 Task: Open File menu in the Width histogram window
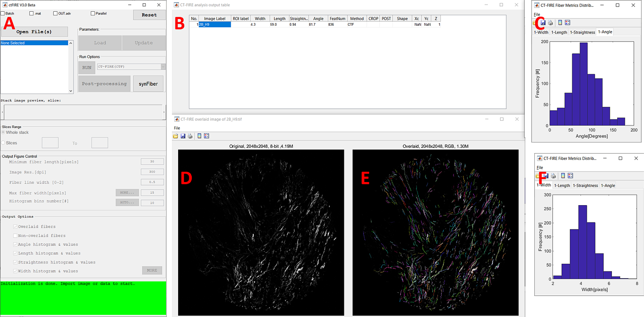pos(540,168)
